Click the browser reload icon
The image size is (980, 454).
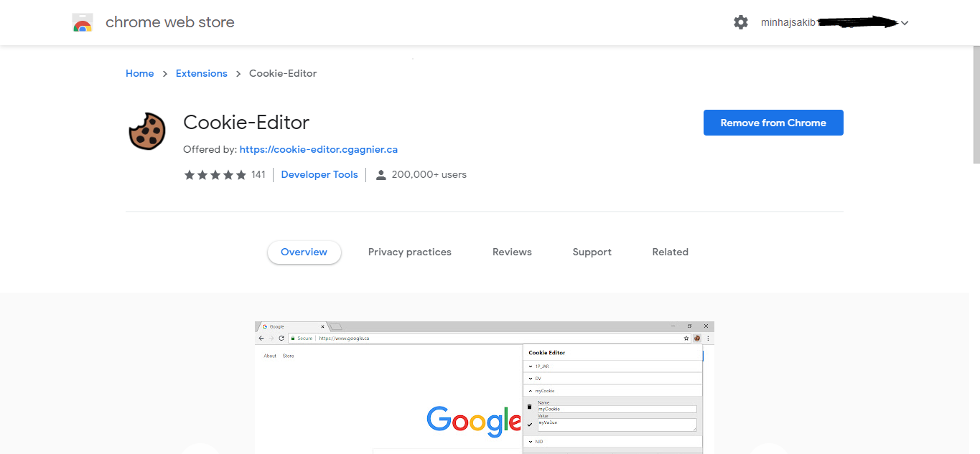click(281, 337)
